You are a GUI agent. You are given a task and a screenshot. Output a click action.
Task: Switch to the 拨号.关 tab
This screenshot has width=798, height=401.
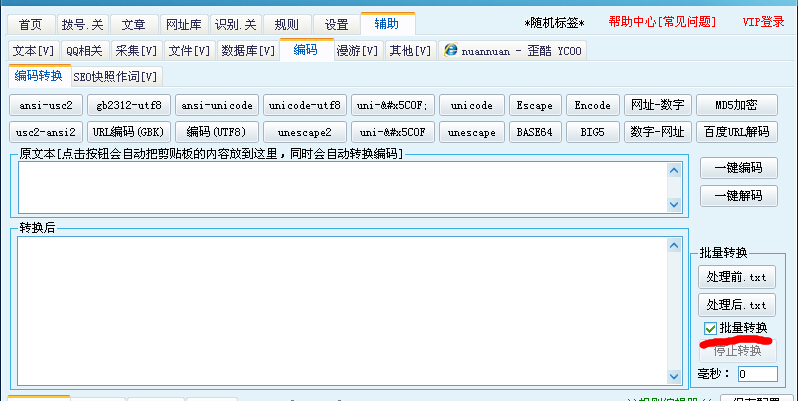pyautogui.click(x=82, y=24)
